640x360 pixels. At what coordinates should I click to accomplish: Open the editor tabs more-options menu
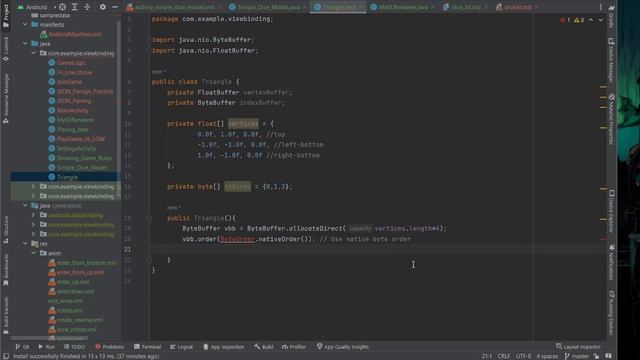coord(600,7)
